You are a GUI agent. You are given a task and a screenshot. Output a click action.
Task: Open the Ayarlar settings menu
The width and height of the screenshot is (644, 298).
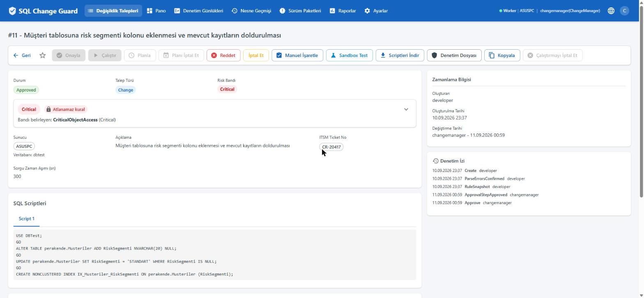tap(376, 11)
